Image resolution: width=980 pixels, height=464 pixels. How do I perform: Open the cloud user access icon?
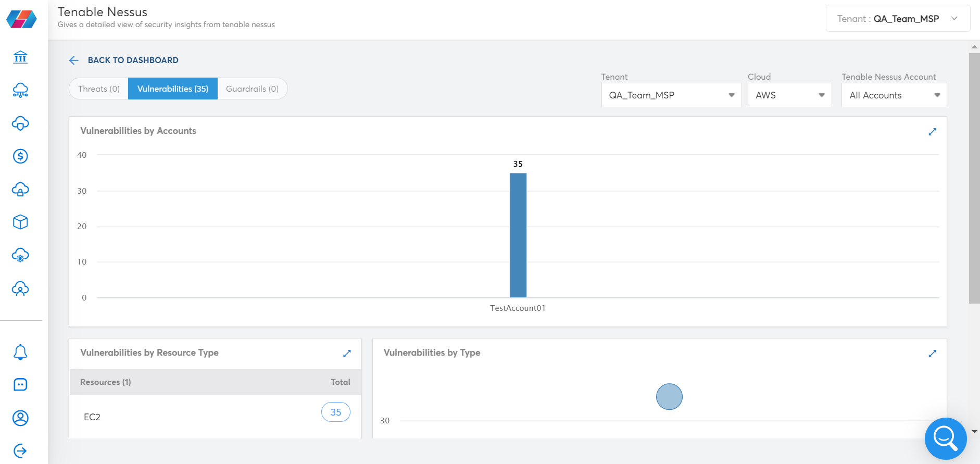point(20,289)
